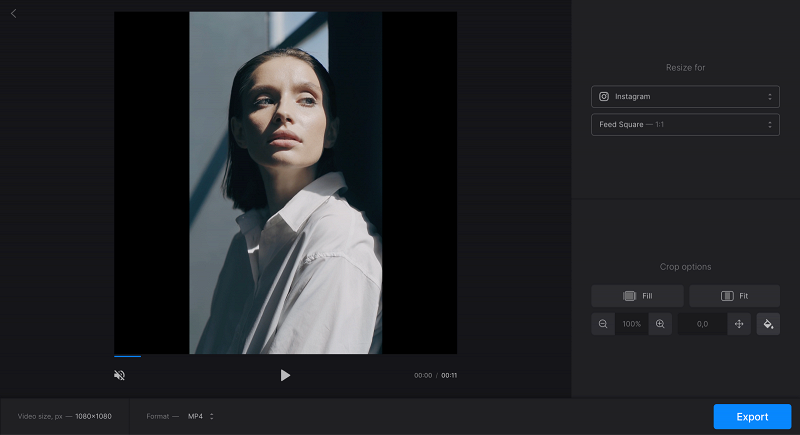Viewport: 800px width, 435px height.
Task: Click the 1080×1080 video size text
Action: pos(93,416)
